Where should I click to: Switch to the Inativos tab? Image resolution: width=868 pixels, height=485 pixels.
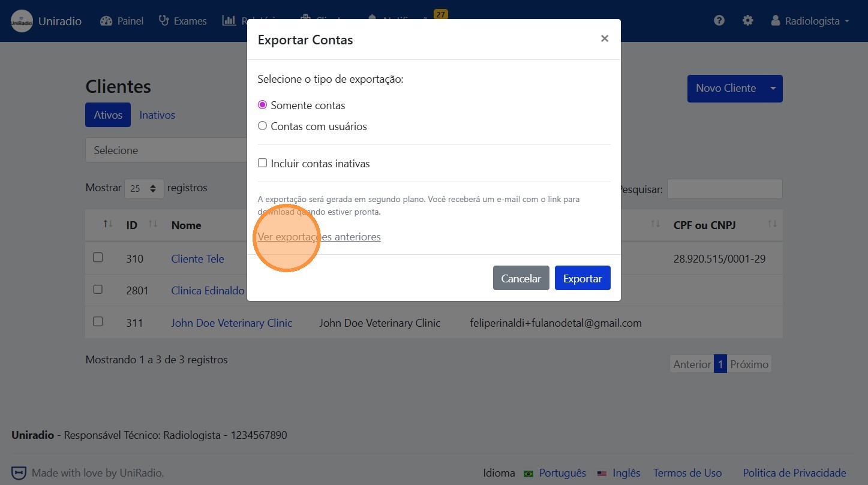pyautogui.click(x=157, y=115)
